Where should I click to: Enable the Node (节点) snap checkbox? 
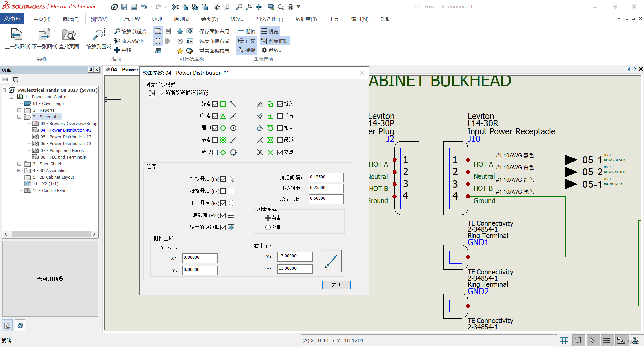coord(215,140)
